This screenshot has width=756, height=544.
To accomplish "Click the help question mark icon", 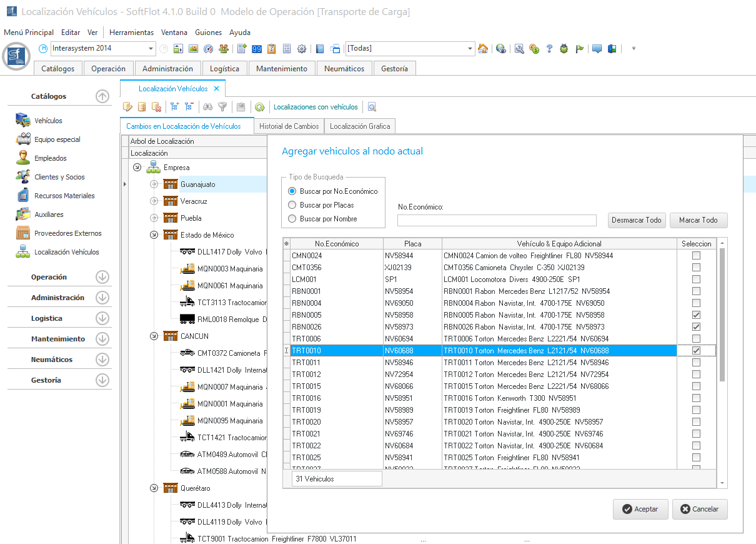I will 549,49.
